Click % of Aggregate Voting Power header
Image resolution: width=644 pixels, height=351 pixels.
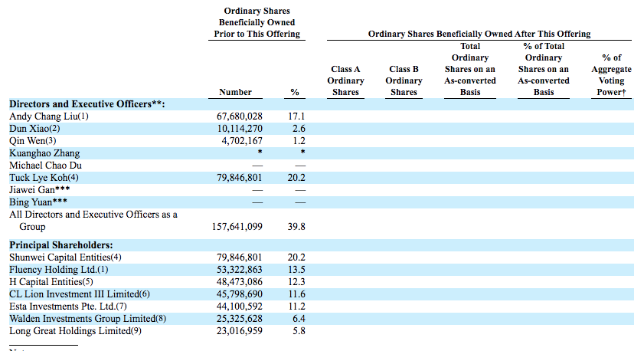(x=612, y=75)
